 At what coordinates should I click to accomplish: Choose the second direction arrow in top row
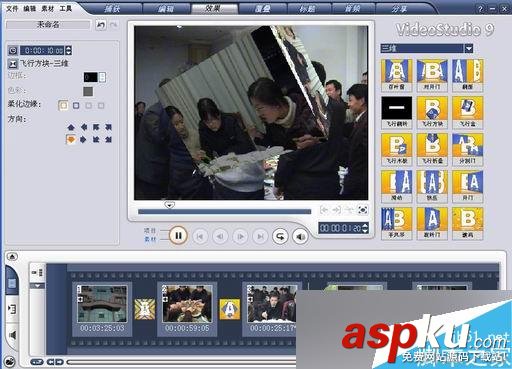83,127
